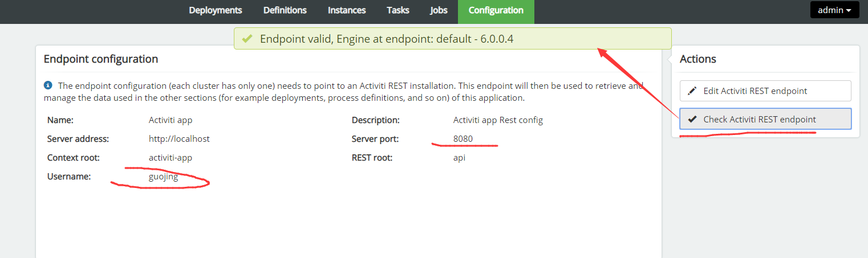This screenshot has height=258, width=868.
Task: Select the username value guojing
Action: [164, 177]
